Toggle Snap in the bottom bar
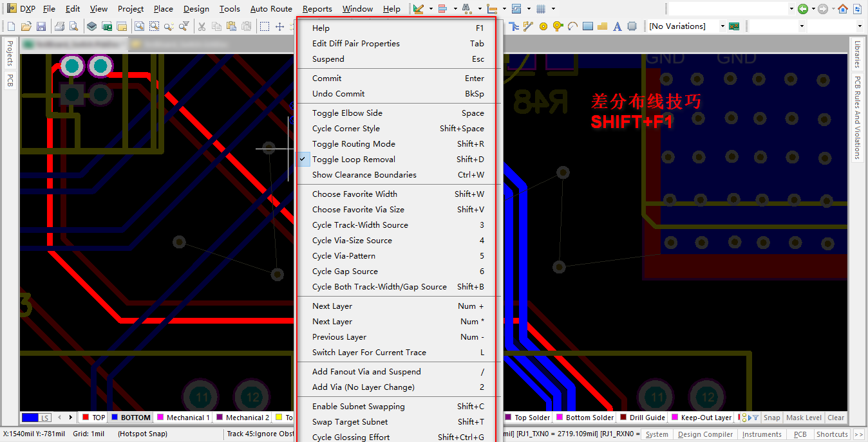This screenshot has height=442, width=868. [x=771, y=418]
